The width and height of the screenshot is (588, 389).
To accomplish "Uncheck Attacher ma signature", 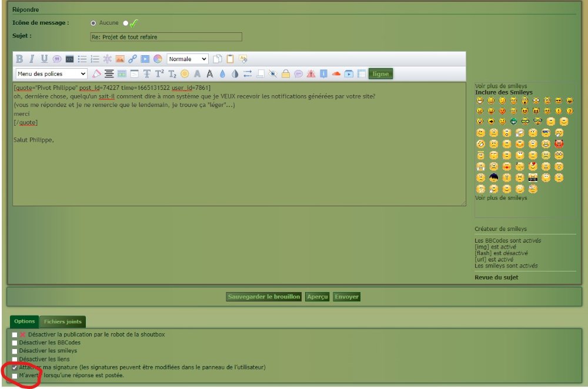I will click(x=15, y=368).
